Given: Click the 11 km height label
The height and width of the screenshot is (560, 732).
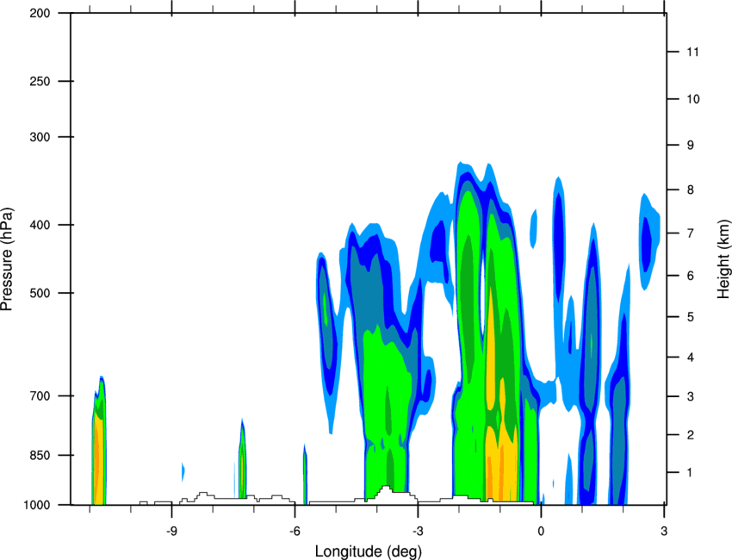Looking at the screenshot, I should tap(692, 52).
